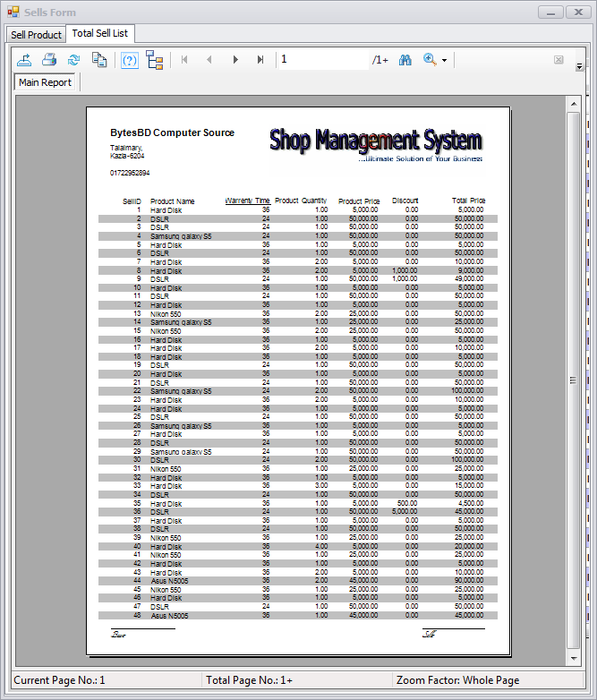Click quantity '4.00' in row 40
This screenshot has height=700, width=597.
tap(321, 546)
